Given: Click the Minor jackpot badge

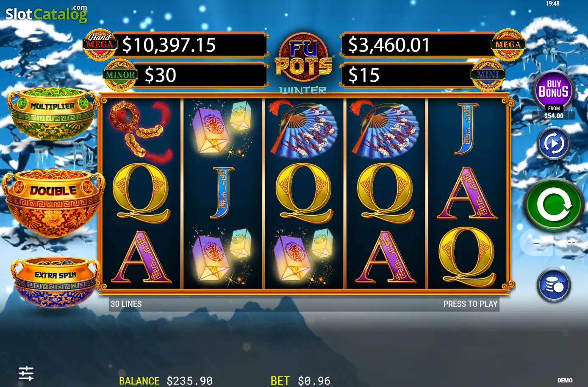Looking at the screenshot, I should (120, 75).
